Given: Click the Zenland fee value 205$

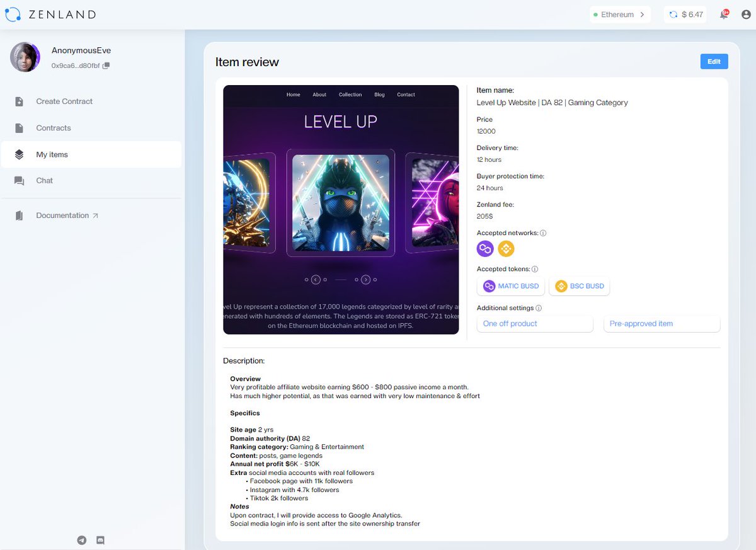Looking at the screenshot, I should click(x=484, y=216).
